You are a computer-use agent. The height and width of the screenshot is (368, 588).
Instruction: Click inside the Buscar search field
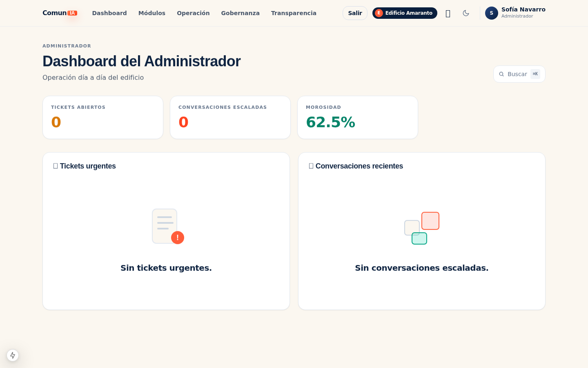pyautogui.click(x=519, y=74)
